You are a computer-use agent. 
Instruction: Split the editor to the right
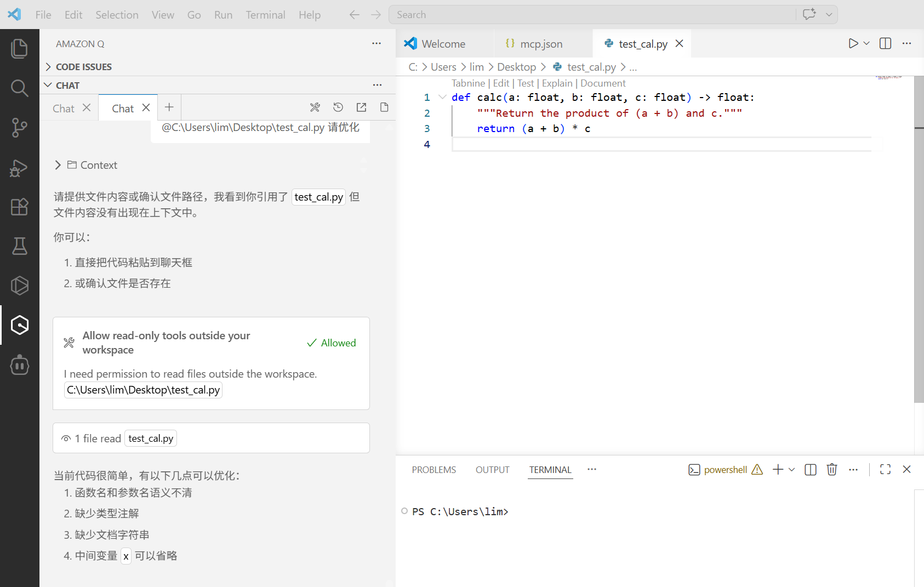885,43
